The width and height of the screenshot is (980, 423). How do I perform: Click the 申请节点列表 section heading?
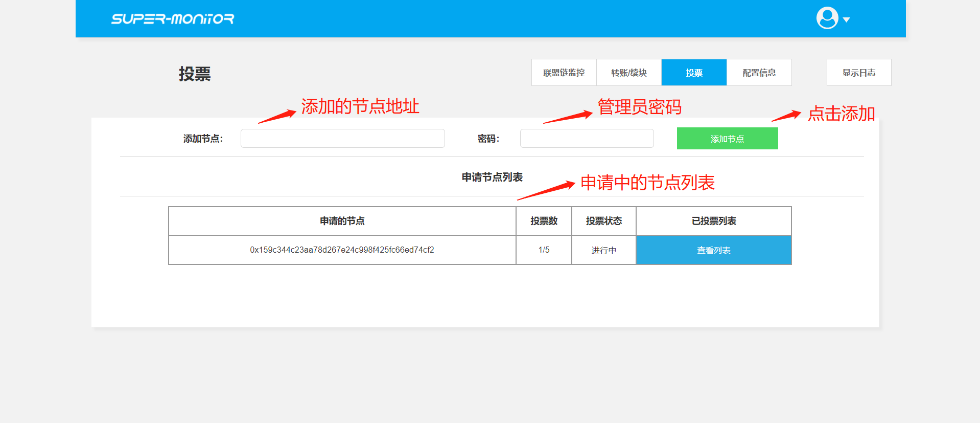point(492,177)
